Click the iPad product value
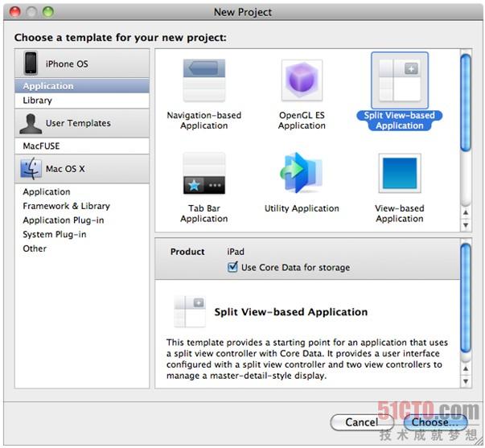Image resolution: width=485 pixels, height=448 pixels. point(236,252)
